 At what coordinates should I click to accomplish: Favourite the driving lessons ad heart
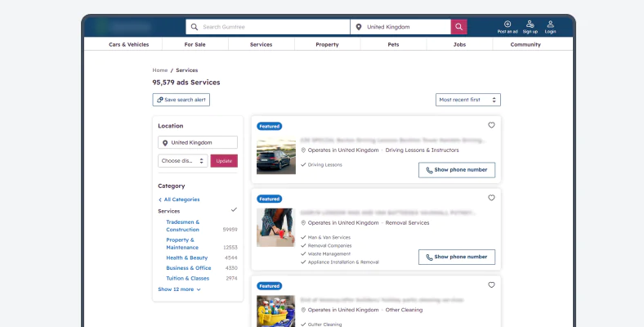click(491, 125)
